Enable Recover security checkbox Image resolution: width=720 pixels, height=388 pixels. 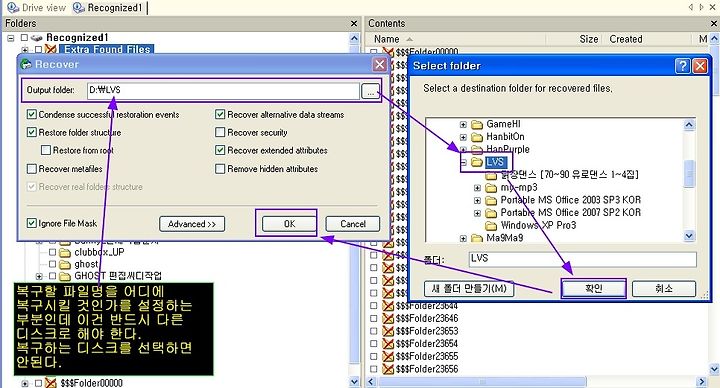(220, 132)
